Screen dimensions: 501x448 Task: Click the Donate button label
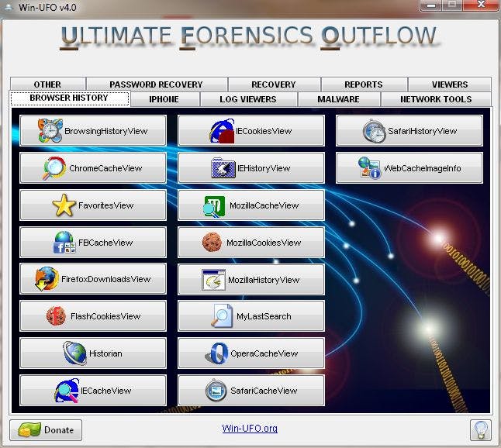(59, 430)
